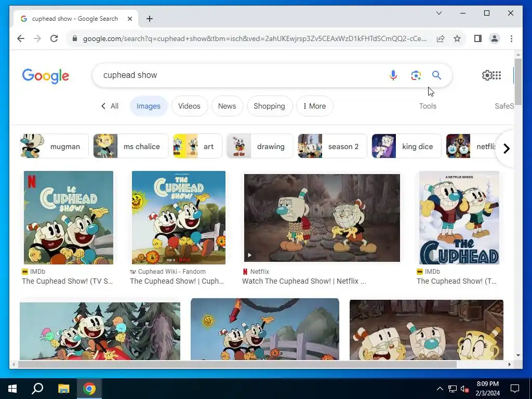Open the winter Cuphead IMDb poster
The height and width of the screenshot is (399, 532).
click(x=459, y=218)
